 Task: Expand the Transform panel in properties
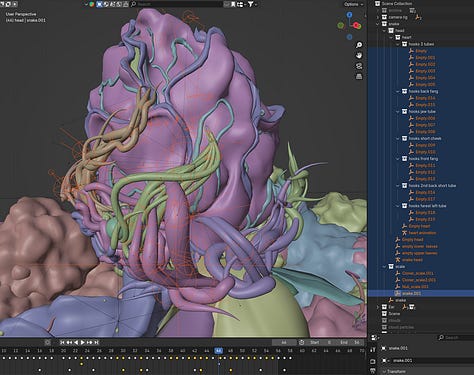[397, 371]
